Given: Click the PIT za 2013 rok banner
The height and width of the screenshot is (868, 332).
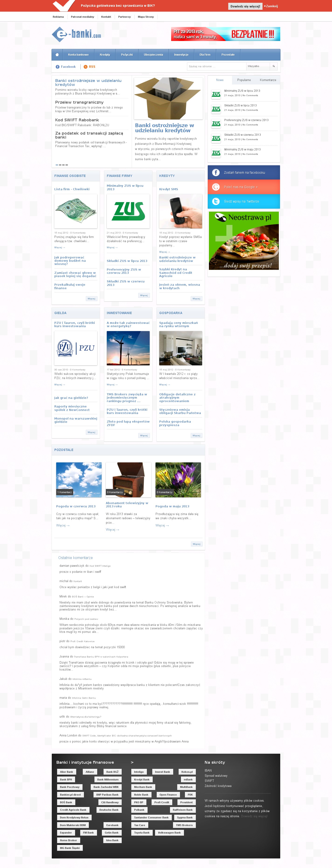Looking at the screenshot, I should click(225, 34).
